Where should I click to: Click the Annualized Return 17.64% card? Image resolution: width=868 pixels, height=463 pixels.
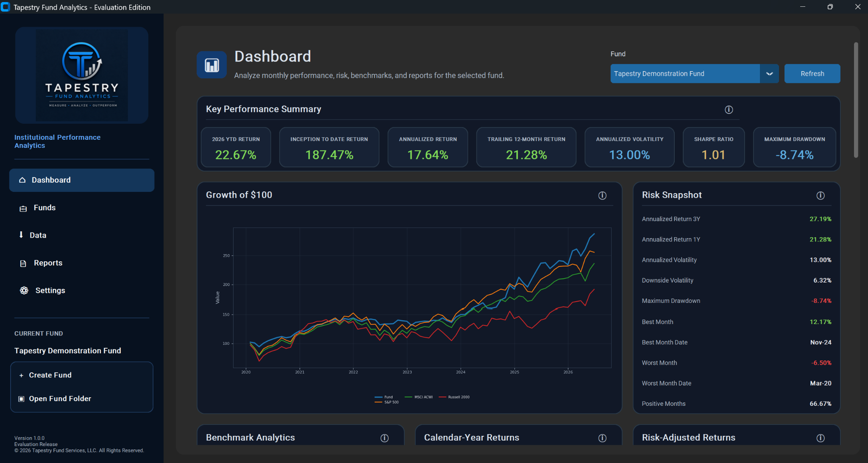428,147
